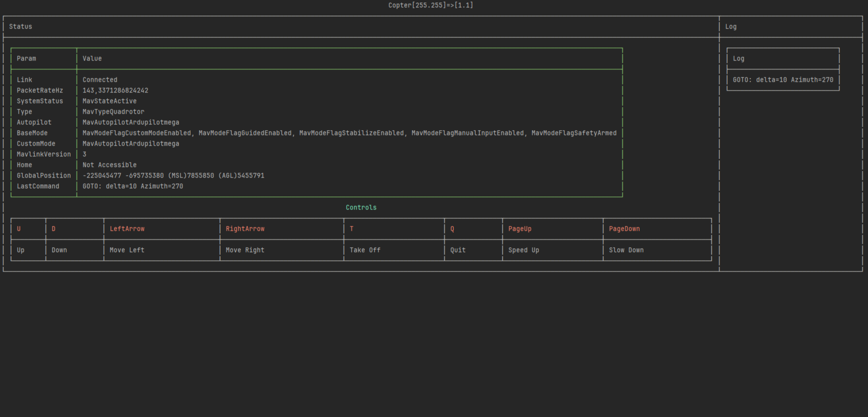This screenshot has height=417, width=868.
Task: Click the Quit action cell
Action: (474, 250)
